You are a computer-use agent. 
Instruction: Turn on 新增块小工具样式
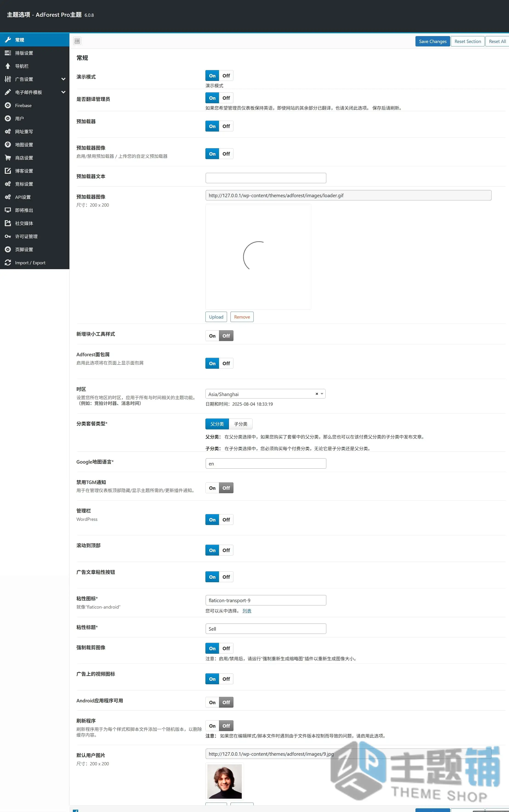[x=212, y=336]
